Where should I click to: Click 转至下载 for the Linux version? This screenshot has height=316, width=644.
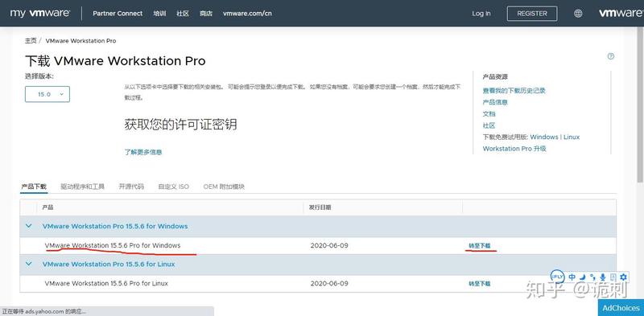(x=480, y=284)
